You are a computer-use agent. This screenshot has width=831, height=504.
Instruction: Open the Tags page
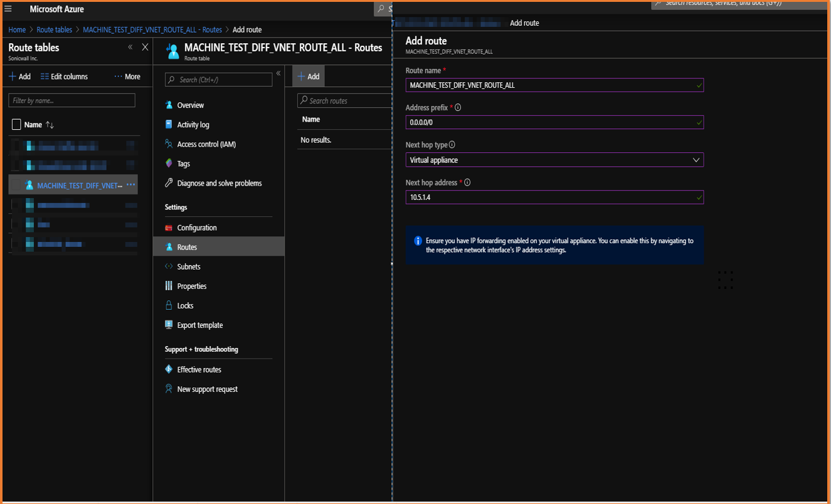point(184,164)
